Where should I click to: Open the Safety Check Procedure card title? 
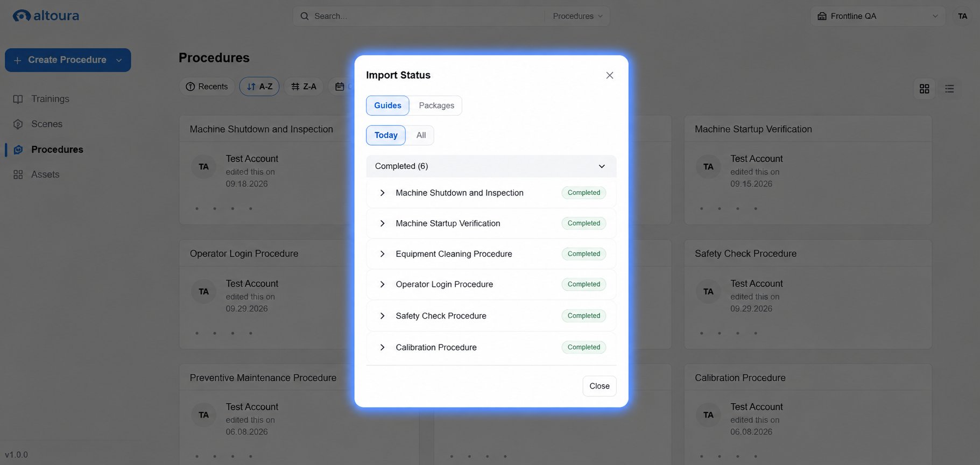[x=745, y=253]
